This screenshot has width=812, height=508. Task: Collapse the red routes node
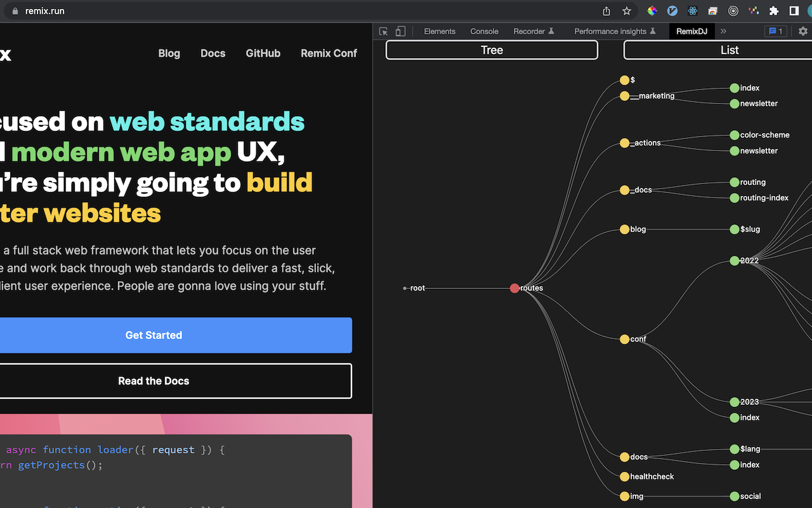(514, 288)
